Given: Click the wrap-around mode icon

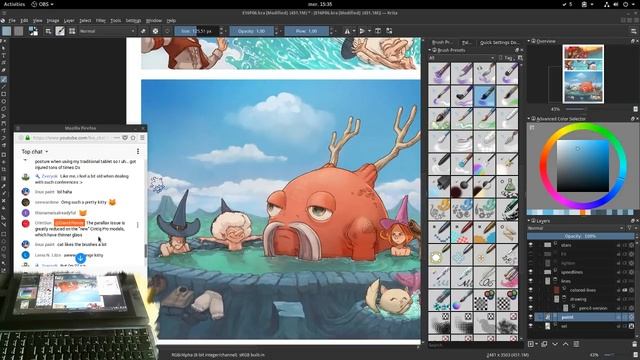Looking at the screenshot, I should [378, 31].
